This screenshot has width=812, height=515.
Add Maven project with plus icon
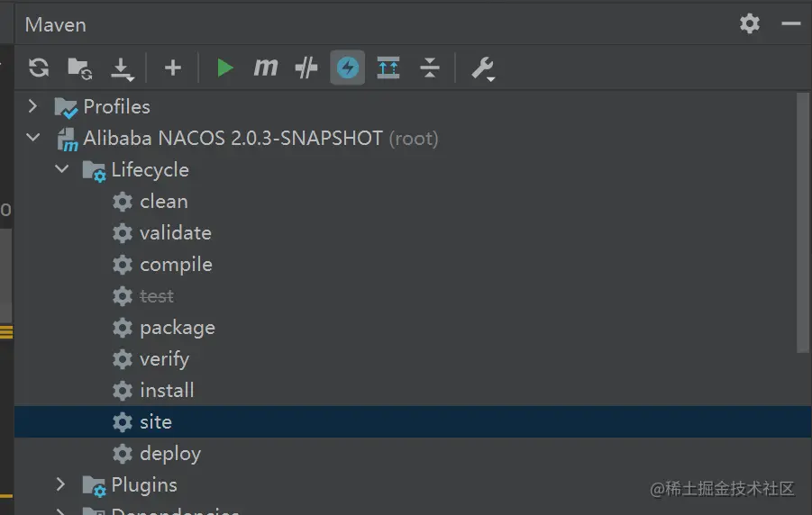(173, 68)
